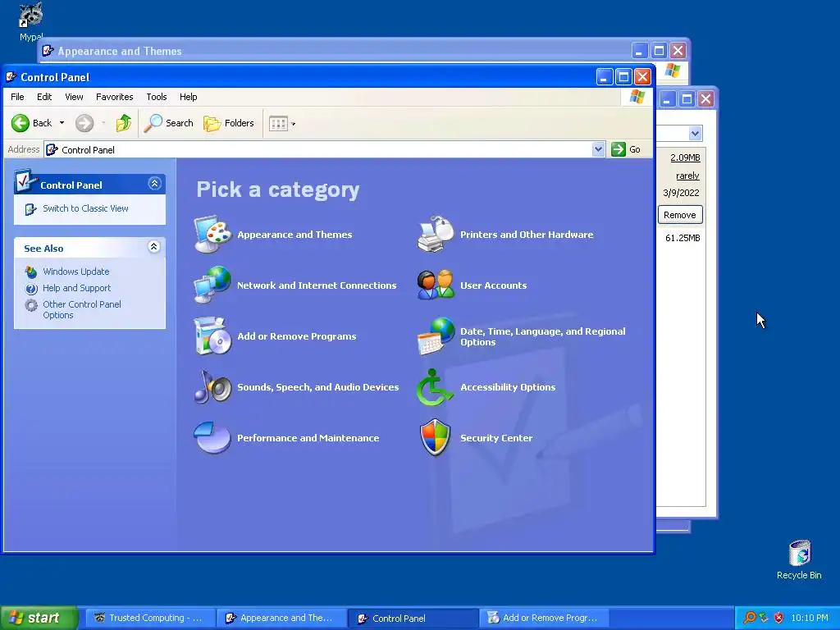Screen dimensions: 840x630
Task: Click the Go arrow button
Action: [x=626, y=149]
